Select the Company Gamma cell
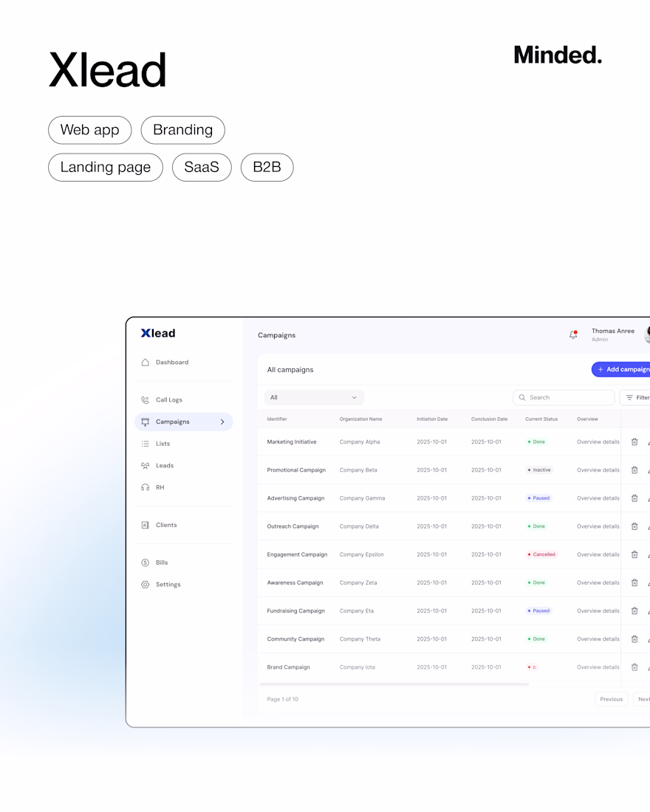This screenshot has width=650, height=812. 363,498
